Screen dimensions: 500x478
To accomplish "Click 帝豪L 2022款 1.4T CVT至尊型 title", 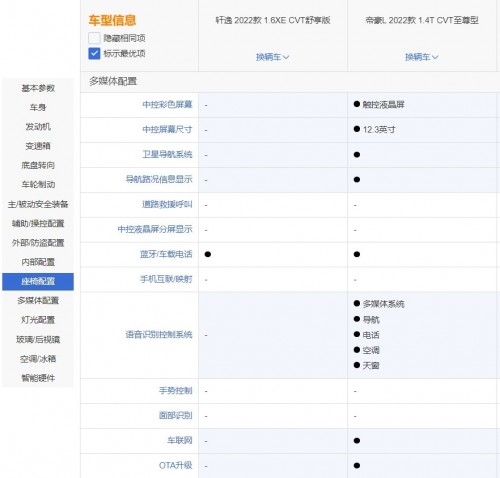I will (x=422, y=20).
